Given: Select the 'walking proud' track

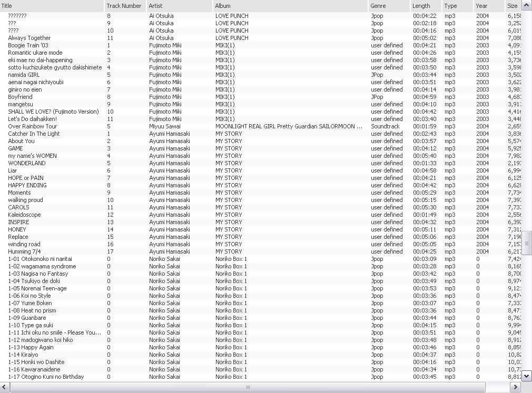Looking at the screenshot, I should (261, 200).
